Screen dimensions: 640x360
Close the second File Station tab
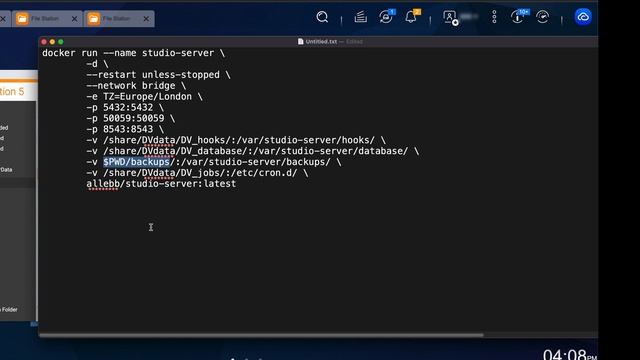coord(146,19)
